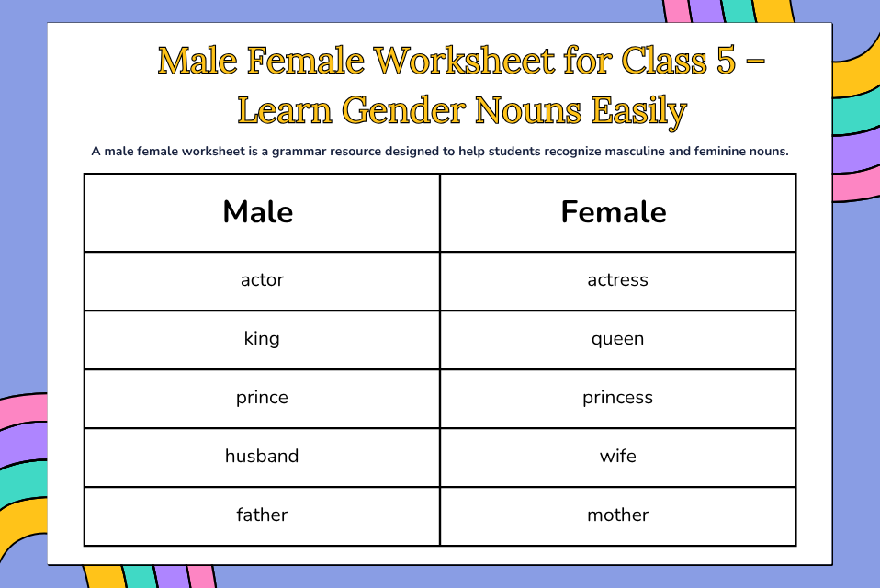The image size is (880, 588).
Task: Click the word 'father'
Action: click(262, 515)
